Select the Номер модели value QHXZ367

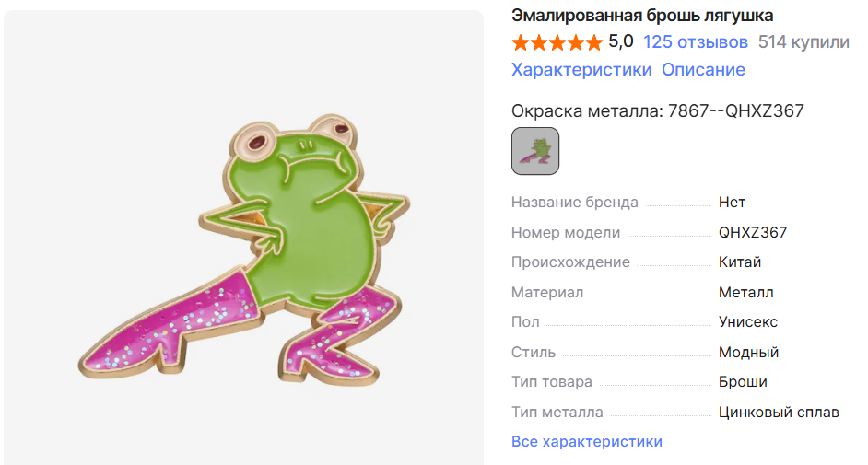[753, 232]
